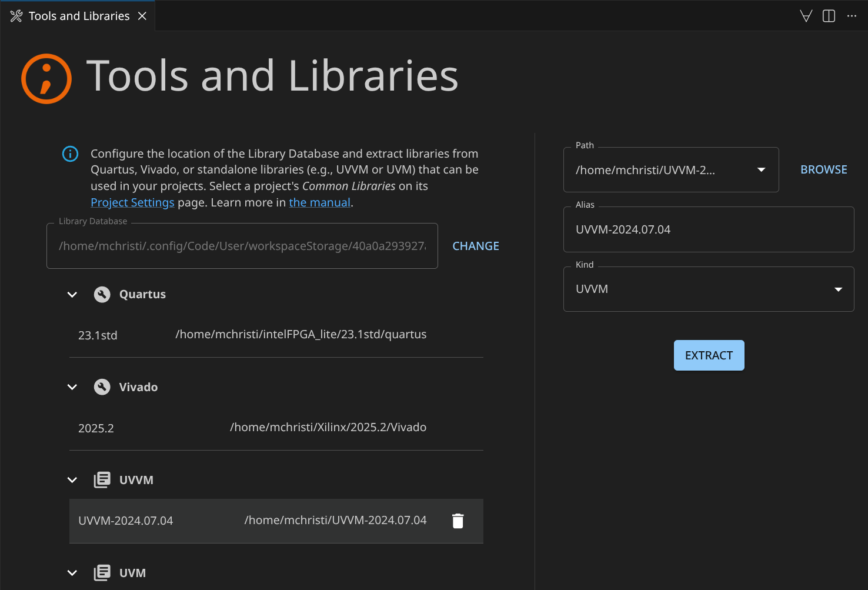Select the Tools and Libraries tab
This screenshot has width=868, height=590.
coord(79,16)
